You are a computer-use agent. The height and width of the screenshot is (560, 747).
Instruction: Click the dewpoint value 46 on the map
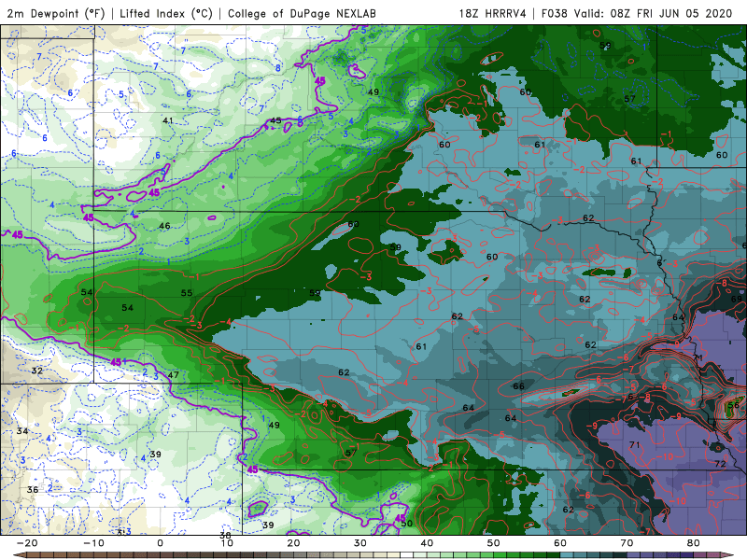[164, 226]
